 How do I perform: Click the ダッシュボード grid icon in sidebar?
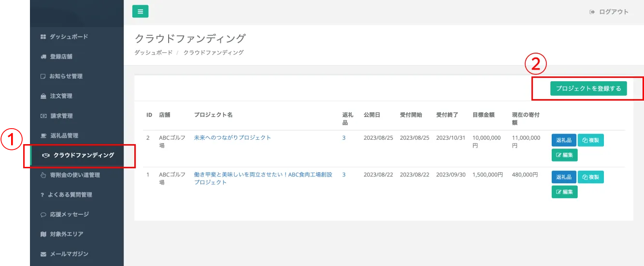(x=43, y=37)
